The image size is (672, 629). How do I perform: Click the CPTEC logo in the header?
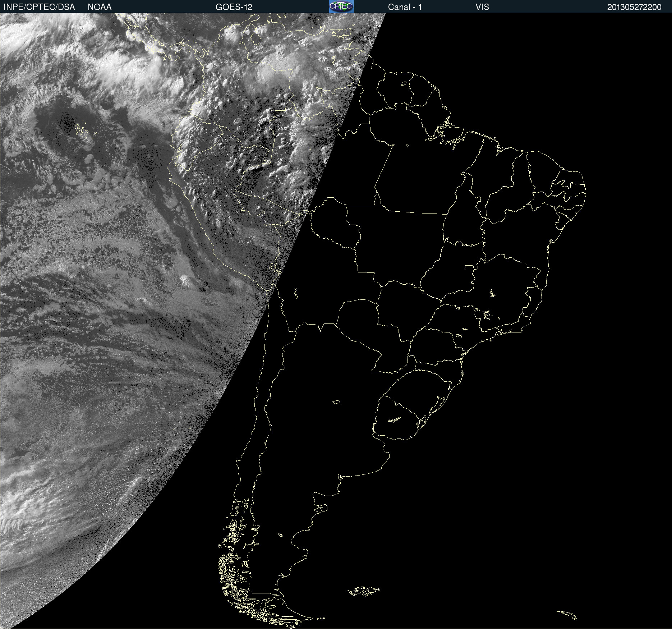tap(341, 6)
